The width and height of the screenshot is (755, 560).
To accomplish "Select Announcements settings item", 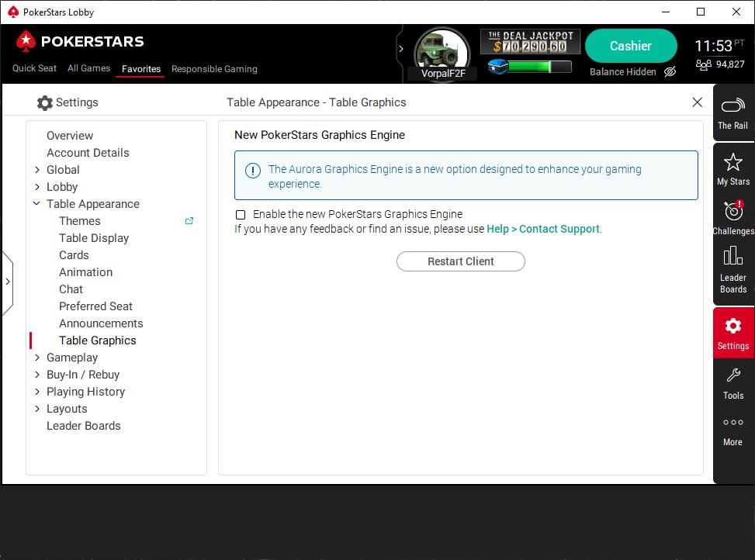I will (101, 323).
